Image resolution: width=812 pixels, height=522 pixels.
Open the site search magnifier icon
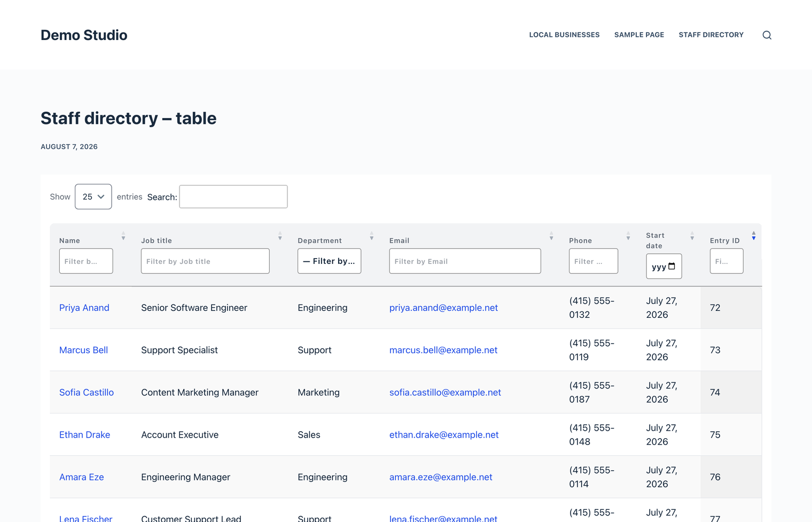[x=767, y=35]
